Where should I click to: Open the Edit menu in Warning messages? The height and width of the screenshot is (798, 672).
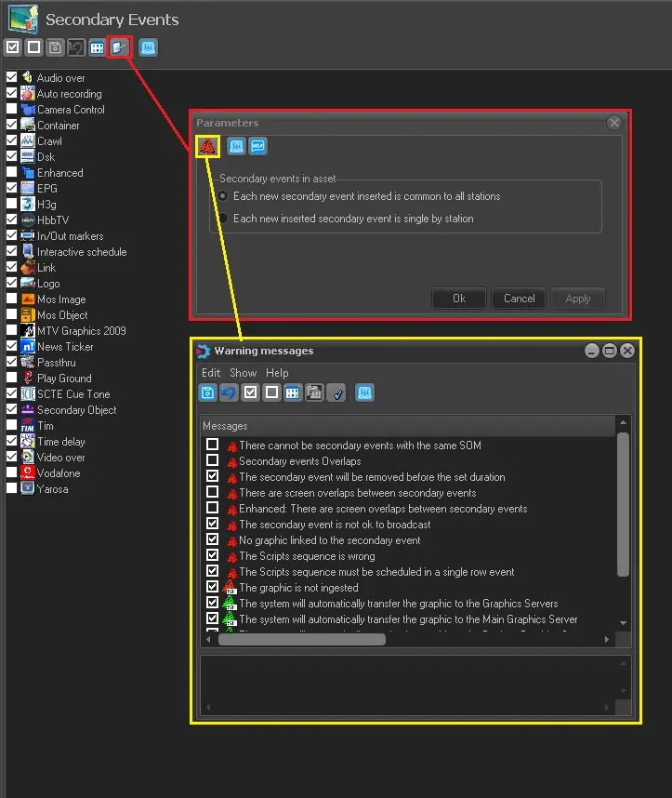point(211,373)
